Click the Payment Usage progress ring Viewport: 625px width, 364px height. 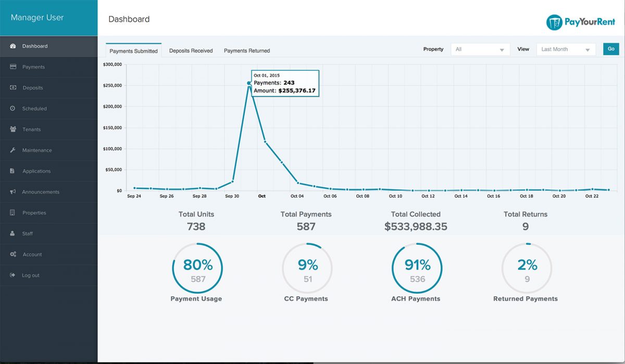pos(196,268)
